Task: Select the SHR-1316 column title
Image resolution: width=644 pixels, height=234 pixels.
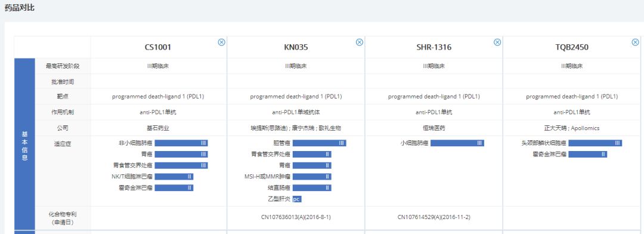Action: coord(434,47)
